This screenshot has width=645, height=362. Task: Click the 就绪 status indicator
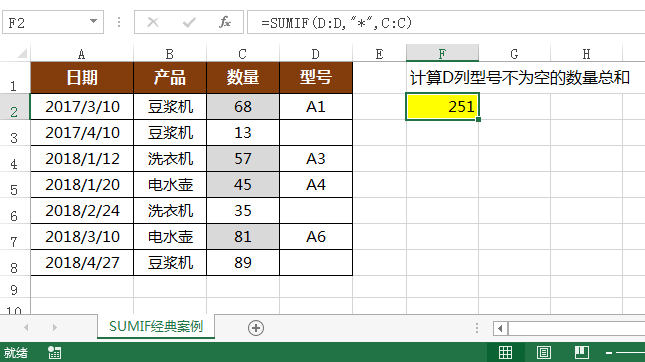coord(16,353)
